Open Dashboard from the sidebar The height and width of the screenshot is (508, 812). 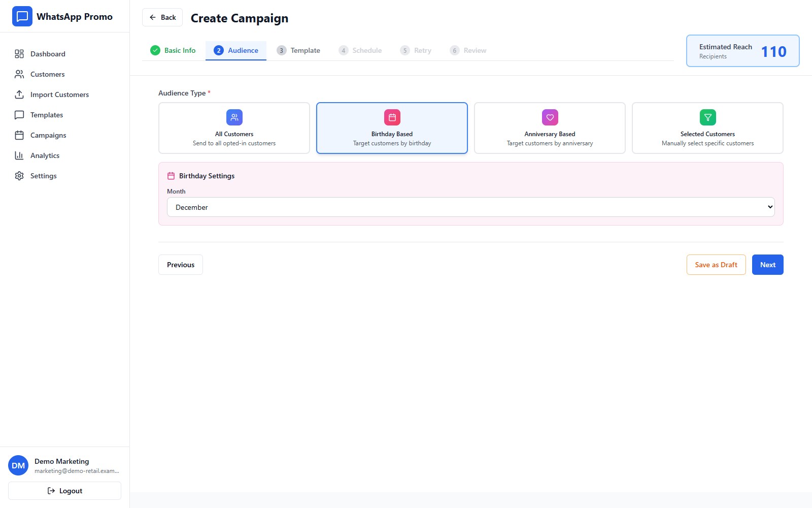pos(65,54)
